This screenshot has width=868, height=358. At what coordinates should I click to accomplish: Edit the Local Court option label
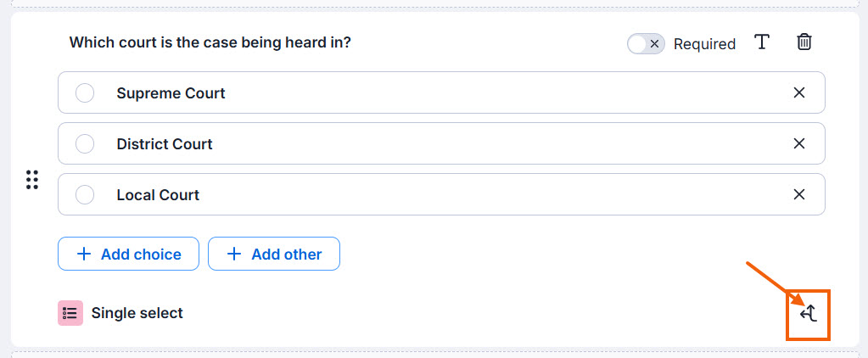click(158, 195)
